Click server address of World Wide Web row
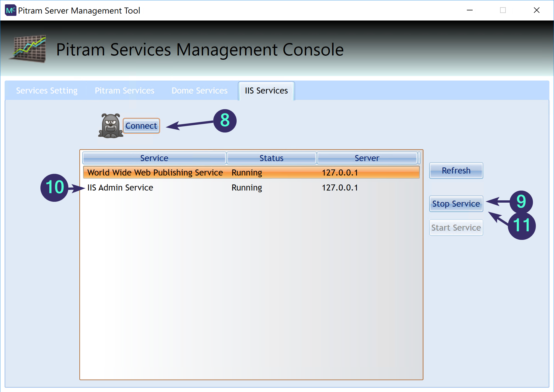This screenshot has width=554, height=392. pos(340,173)
